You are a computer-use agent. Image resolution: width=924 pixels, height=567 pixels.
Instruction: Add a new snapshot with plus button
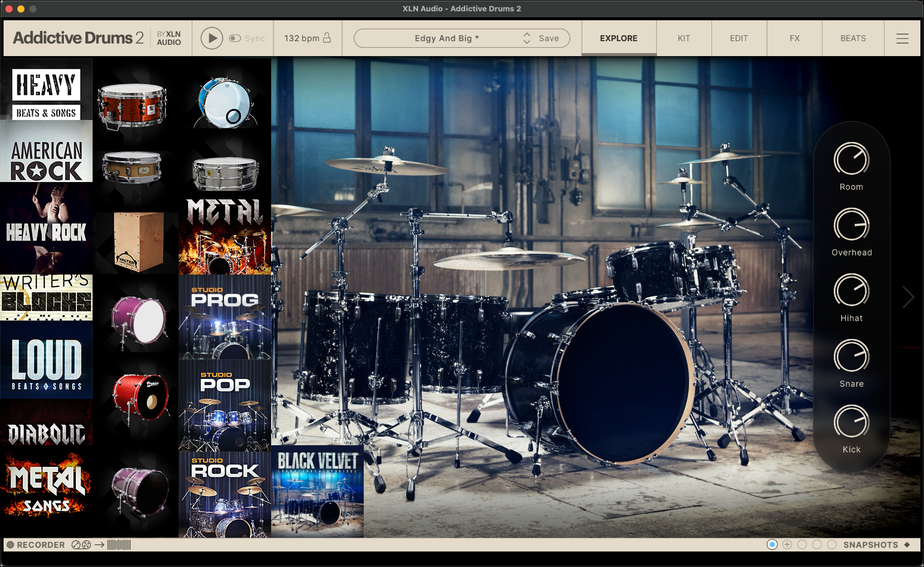click(787, 544)
